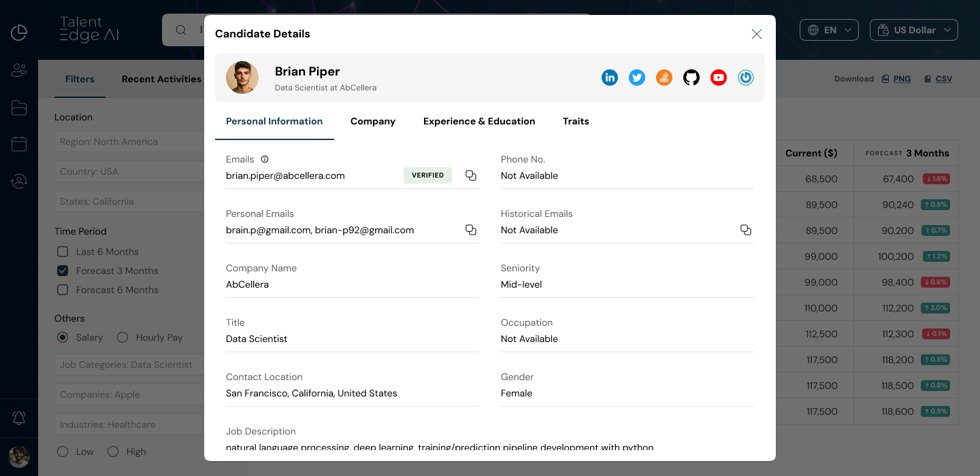This screenshot has height=476, width=980.
Task: Open the EN language dropdown
Action: click(830, 30)
